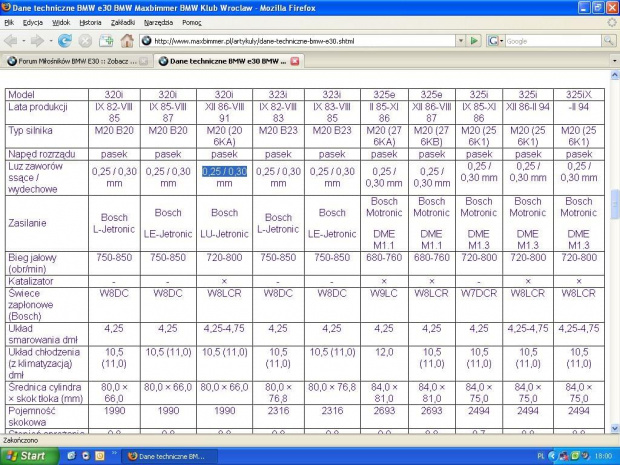Close the Dane techniczne BMW e30 tab
The height and width of the screenshot is (465, 620).
tap(295, 61)
